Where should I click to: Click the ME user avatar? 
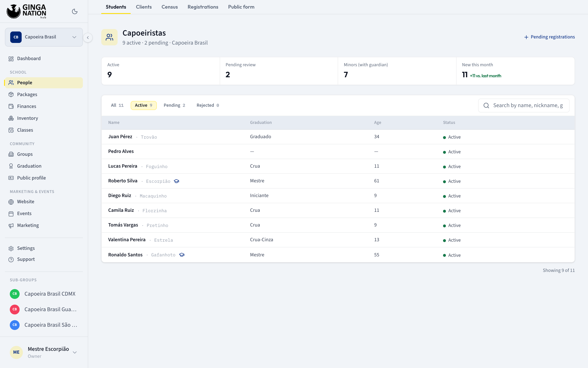tap(16, 352)
